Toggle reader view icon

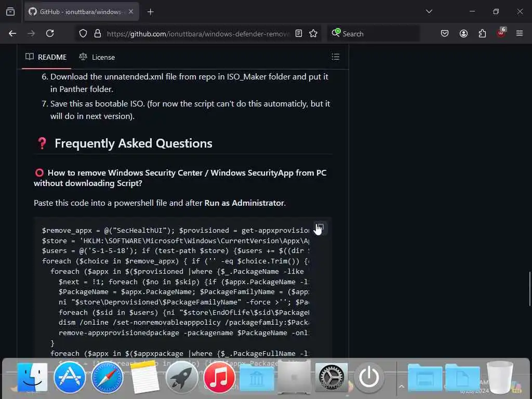(299, 34)
